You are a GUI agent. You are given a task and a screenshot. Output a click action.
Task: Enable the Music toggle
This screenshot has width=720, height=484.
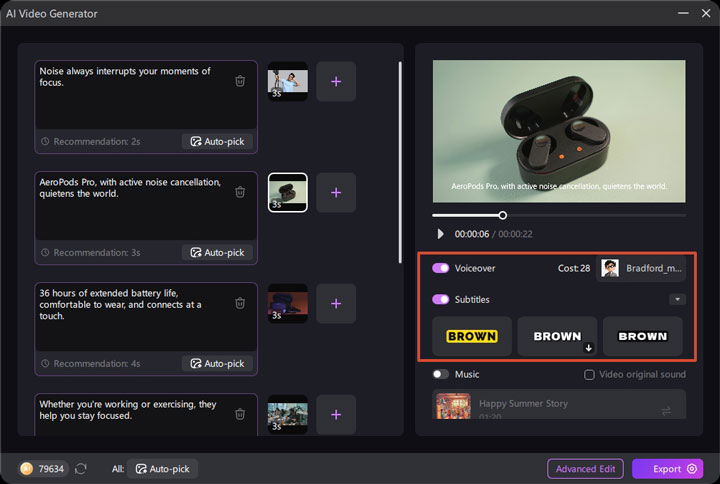(440, 374)
